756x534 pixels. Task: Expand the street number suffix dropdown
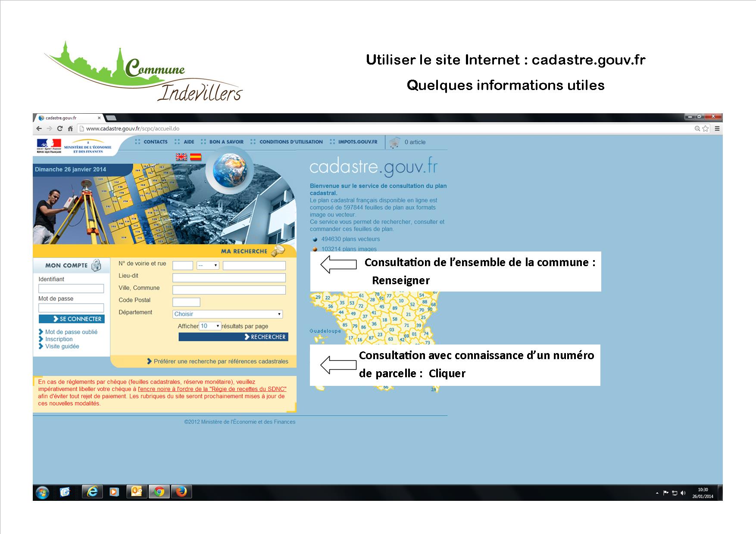[x=208, y=265]
